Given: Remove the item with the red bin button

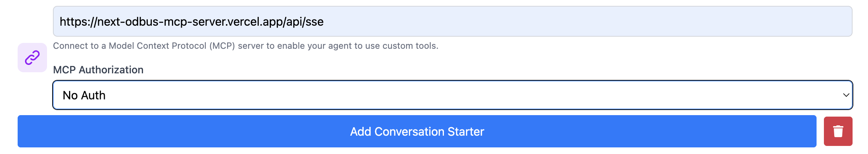Looking at the screenshot, I should (838, 131).
